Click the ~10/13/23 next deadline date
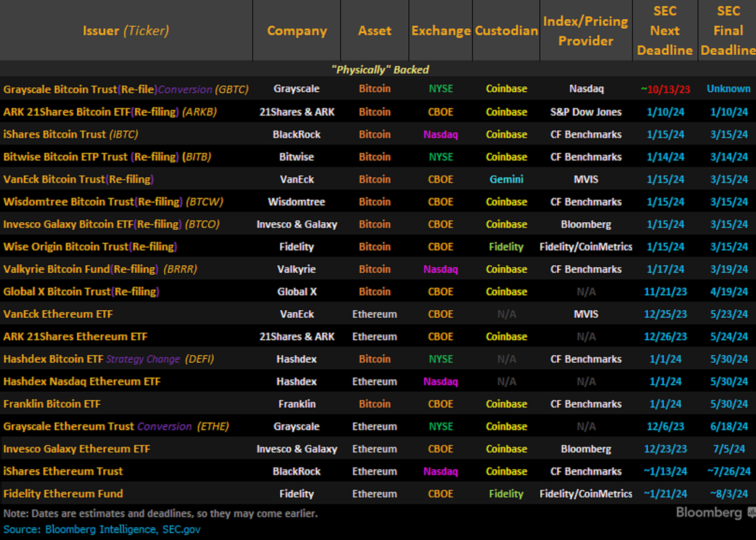The image size is (756, 540). [665, 89]
